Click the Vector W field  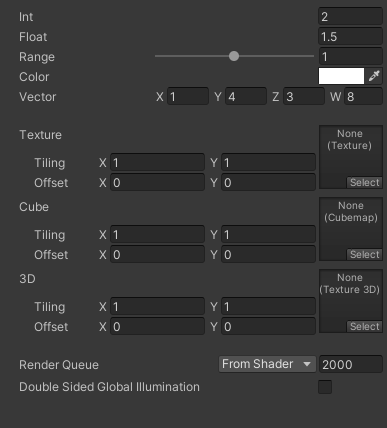363,97
